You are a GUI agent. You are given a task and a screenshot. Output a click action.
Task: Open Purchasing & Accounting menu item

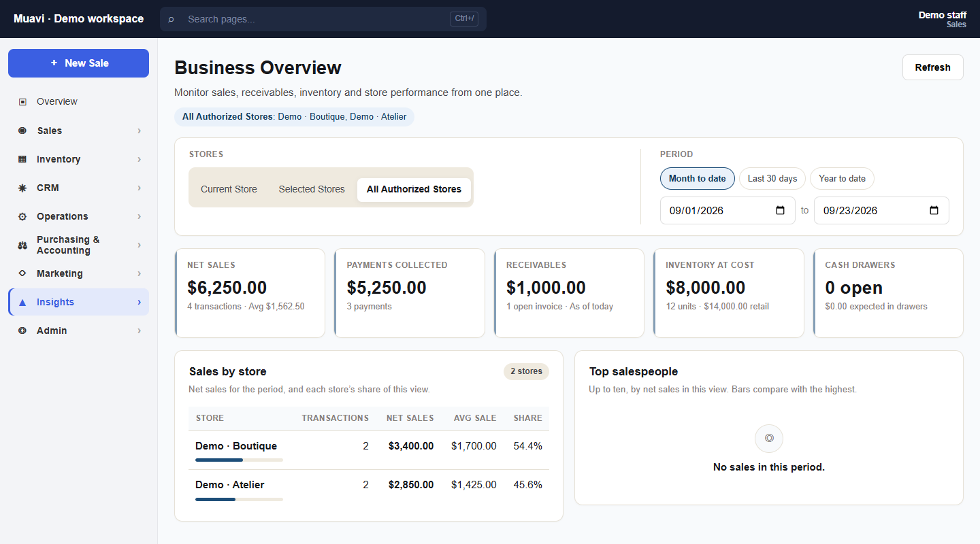tap(78, 245)
